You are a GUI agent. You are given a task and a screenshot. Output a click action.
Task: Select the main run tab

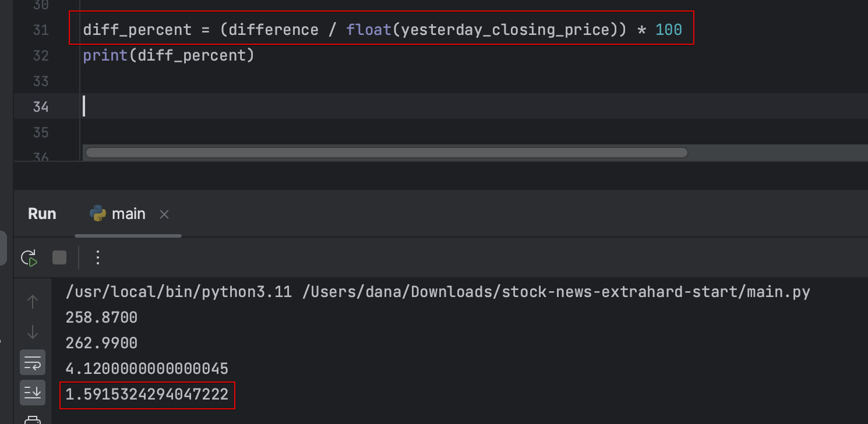point(128,214)
